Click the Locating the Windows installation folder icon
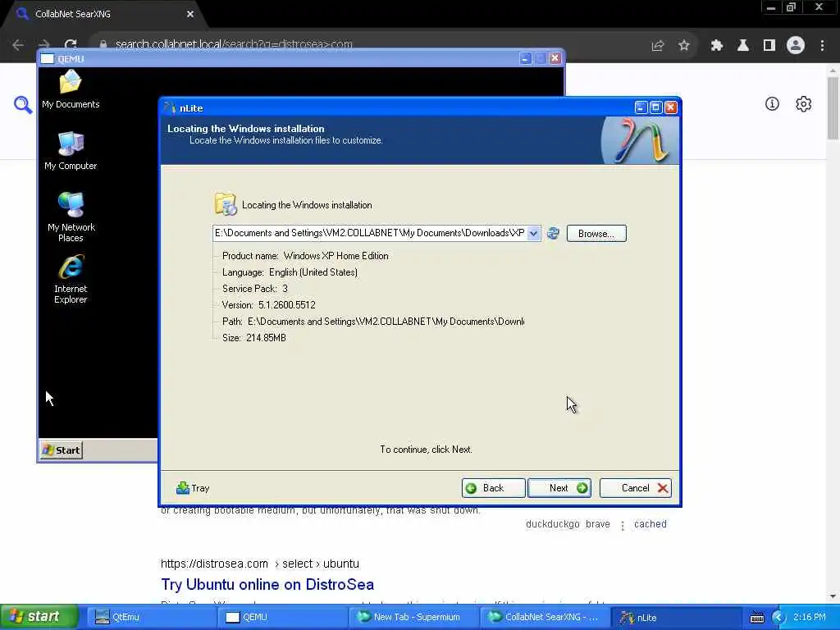This screenshot has height=630, width=840. tap(226, 204)
